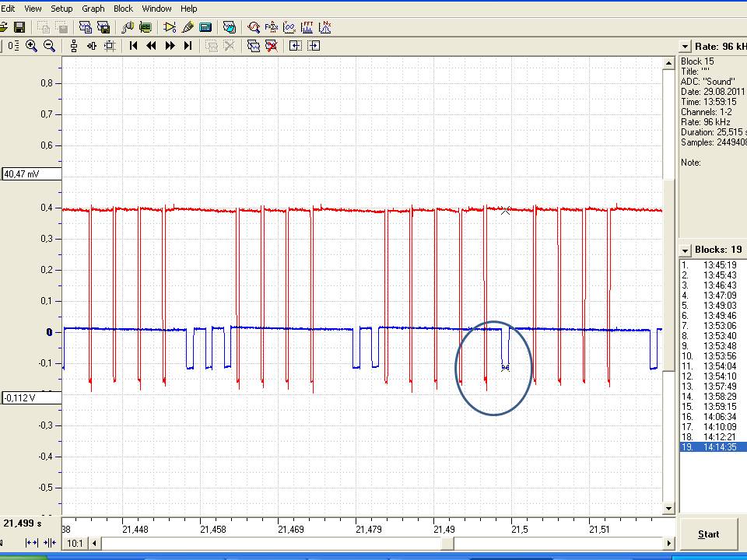This screenshot has width=747, height=560.
Task: Open the XY plot tool
Action: pos(289,27)
